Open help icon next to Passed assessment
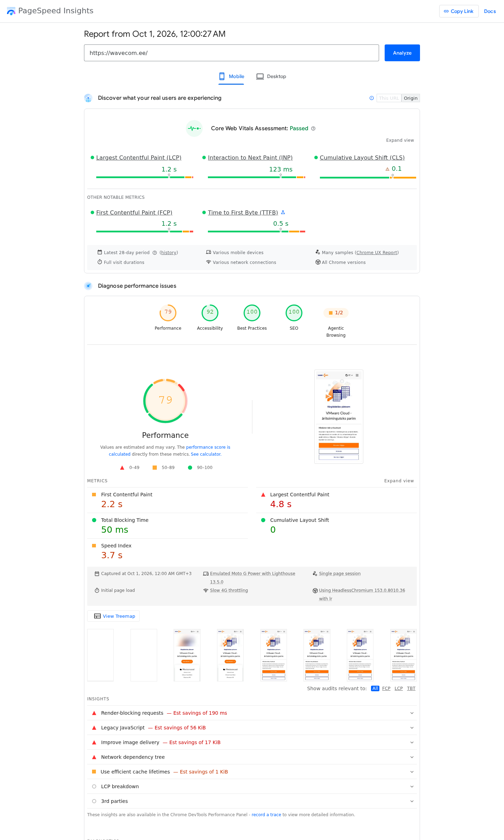Screen dimensions: 504x840 point(313,128)
